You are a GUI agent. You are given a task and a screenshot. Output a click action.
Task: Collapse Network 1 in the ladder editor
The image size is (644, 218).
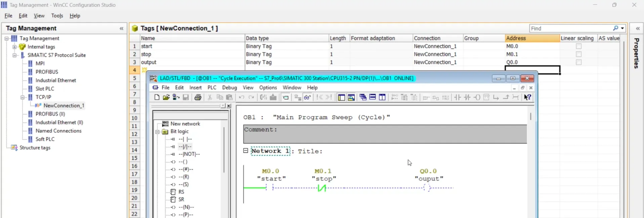coord(246,151)
